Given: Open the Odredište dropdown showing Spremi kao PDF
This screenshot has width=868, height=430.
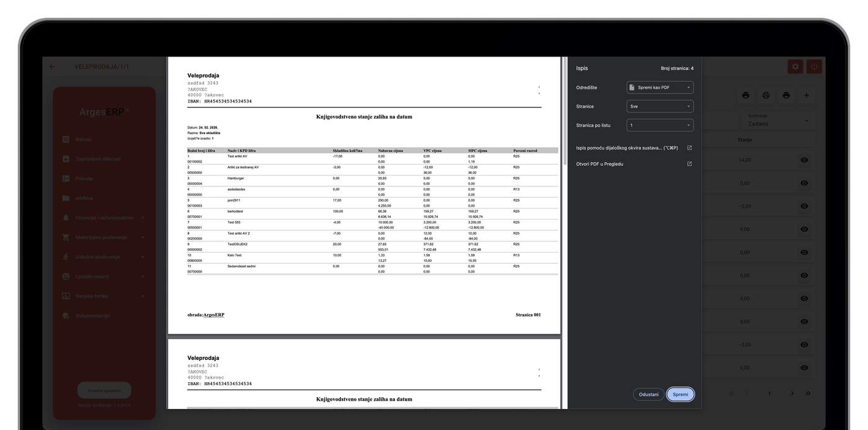Looking at the screenshot, I should coord(660,87).
